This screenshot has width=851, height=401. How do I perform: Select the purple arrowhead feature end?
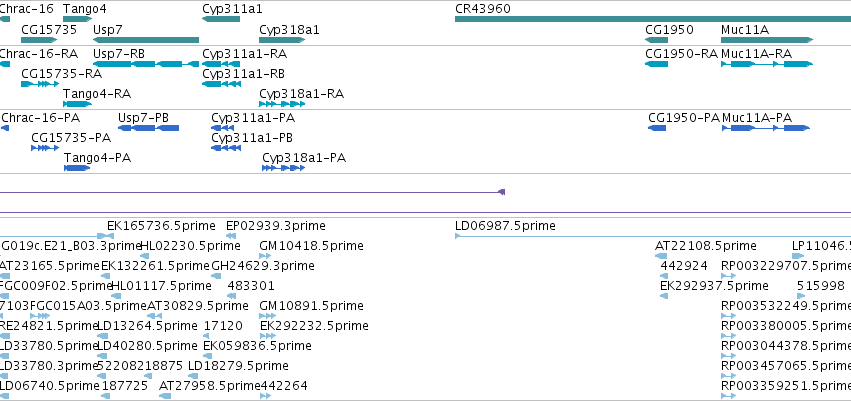coord(502,192)
